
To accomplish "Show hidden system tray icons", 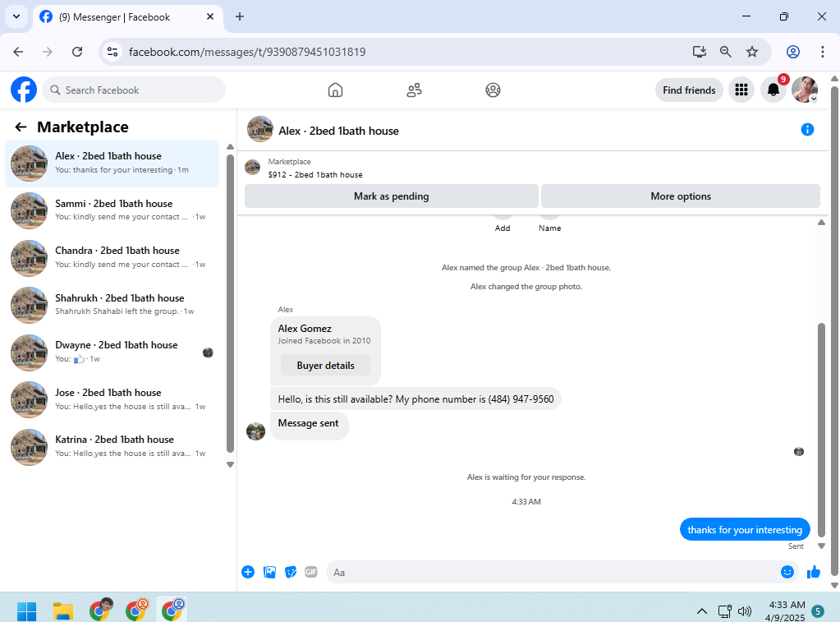I will click(x=702, y=610).
